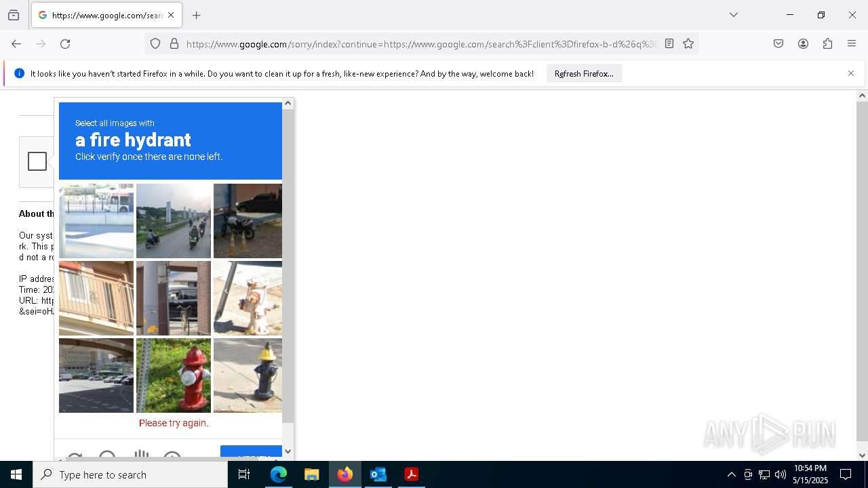Image resolution: width=868 pixels, height=488 pixels.
Task: Open Task View from the taskbar
Action: (244, 474)
